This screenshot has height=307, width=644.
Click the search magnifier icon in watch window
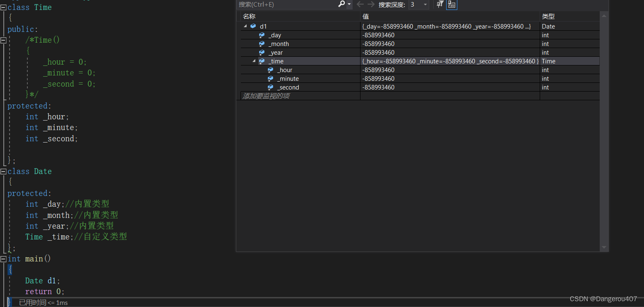pyautogui.click(x=341, y=4)
